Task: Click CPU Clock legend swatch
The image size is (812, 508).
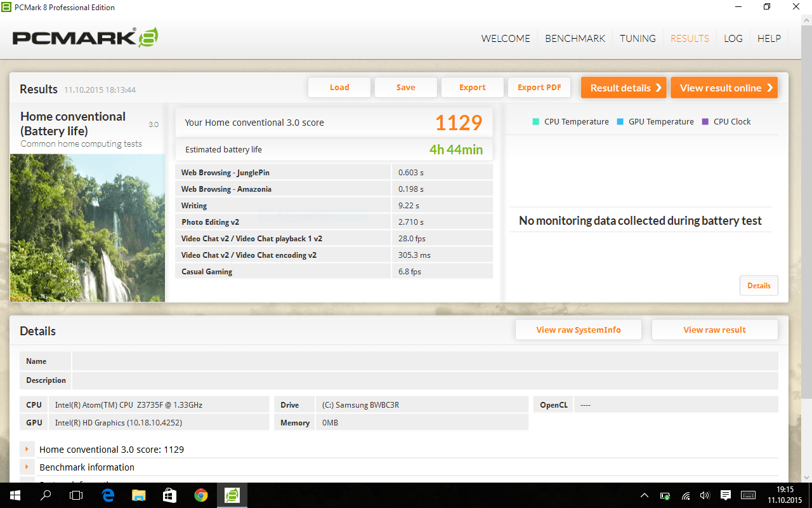Action: point(705,122)
